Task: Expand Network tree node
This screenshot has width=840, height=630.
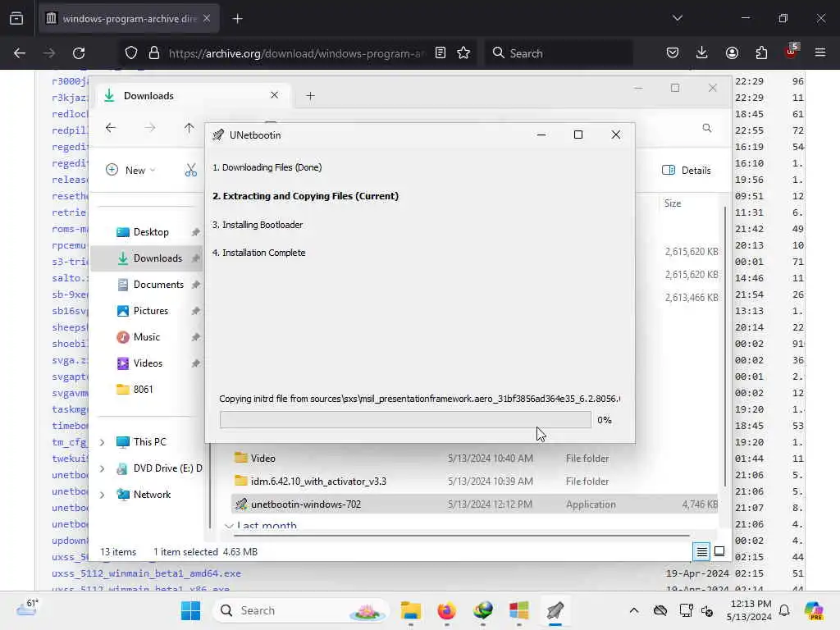Action: (103, 495)
